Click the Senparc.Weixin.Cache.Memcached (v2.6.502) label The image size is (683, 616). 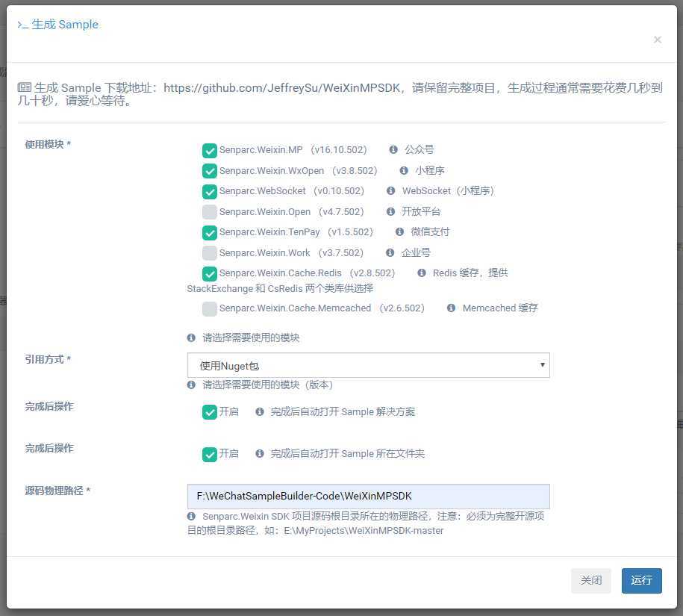click(322, 308)
